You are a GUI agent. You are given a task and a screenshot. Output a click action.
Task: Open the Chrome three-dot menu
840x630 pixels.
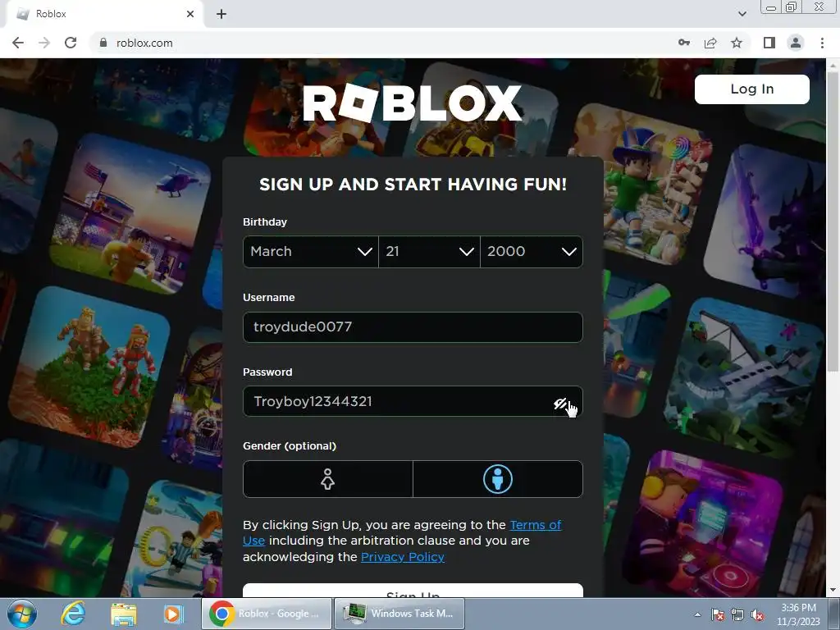(x=822, y=43)
